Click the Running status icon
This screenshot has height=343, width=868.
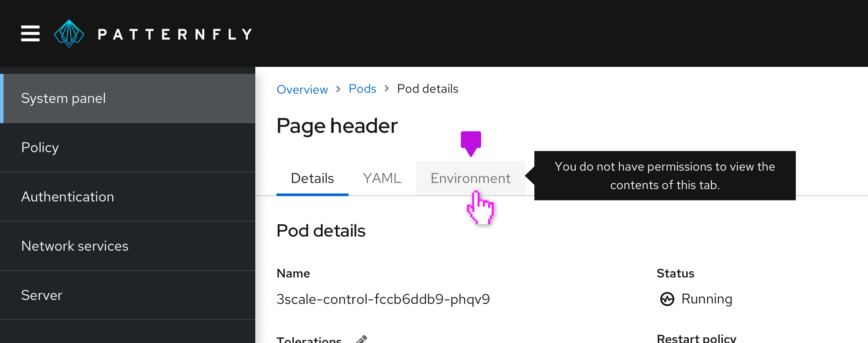pyautogui.click(x=667, y=299)
